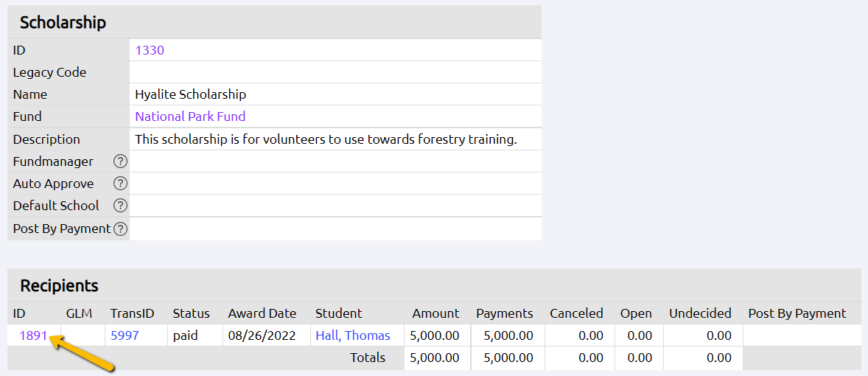Click the Payments column header
This screenshot has width=868, height=376.
coord(505,313)
